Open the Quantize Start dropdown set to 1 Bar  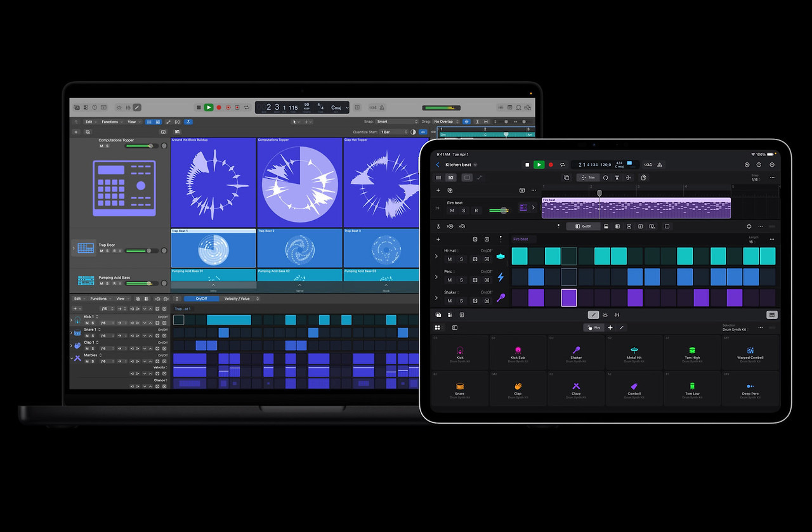[x=394, y=132]
